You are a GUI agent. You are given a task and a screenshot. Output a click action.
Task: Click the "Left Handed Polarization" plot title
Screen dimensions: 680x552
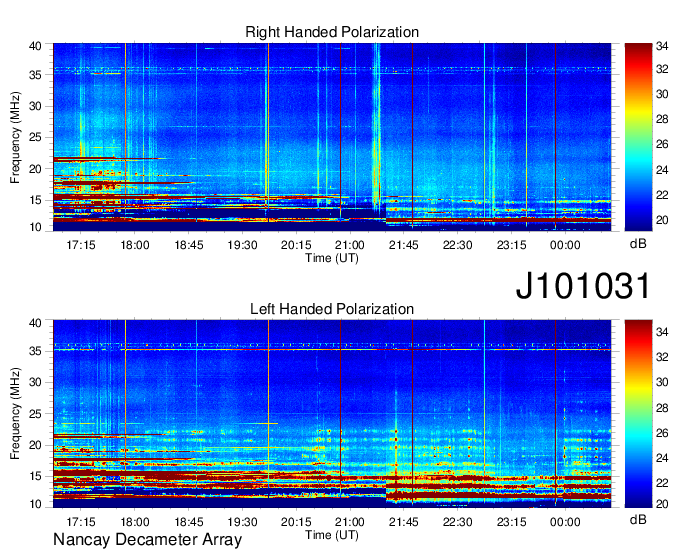[332, 309]
